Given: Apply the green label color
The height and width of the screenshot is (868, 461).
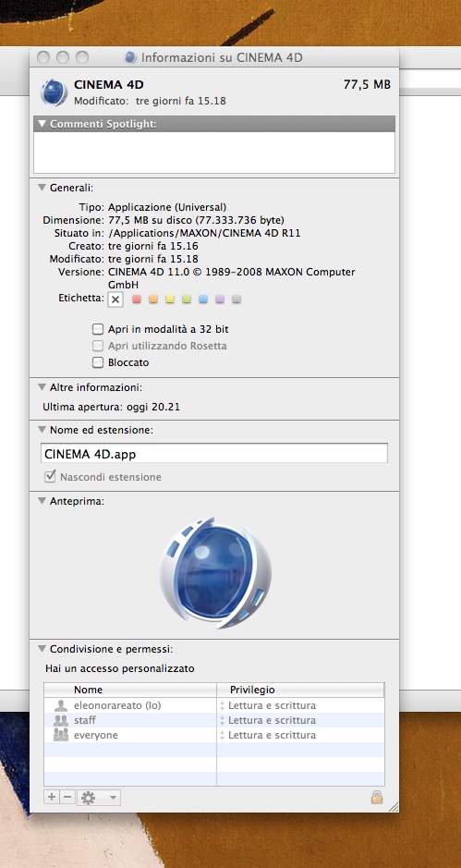Looking at the screenshot, I should click(187, 300).
